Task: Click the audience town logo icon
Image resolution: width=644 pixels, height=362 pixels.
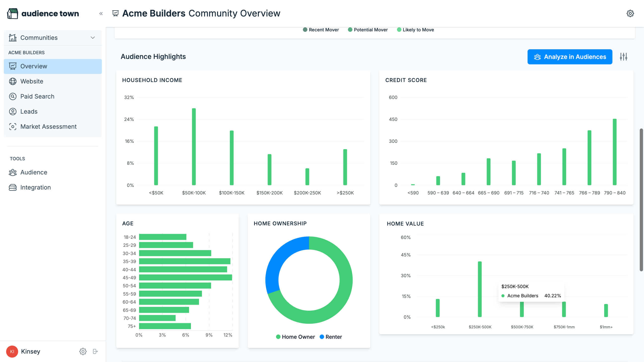Action: click(12, 13)
